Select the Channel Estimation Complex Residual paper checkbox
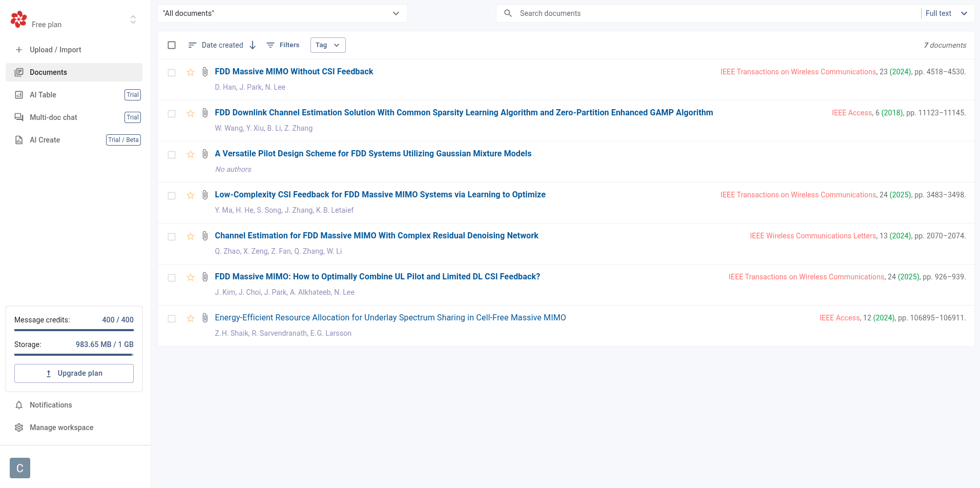The width and height of the screenshot is (980, 488). pyautogui.click(x=172, y=237)
